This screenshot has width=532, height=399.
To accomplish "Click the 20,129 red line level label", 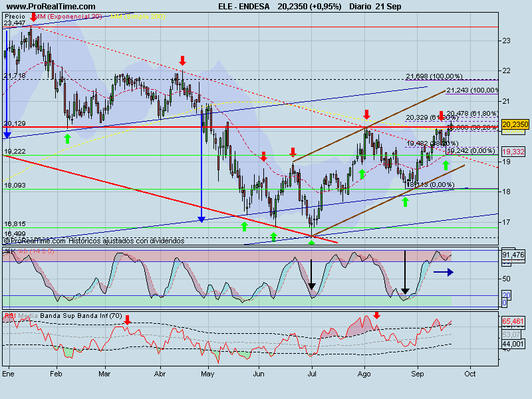I will point(15,123).
